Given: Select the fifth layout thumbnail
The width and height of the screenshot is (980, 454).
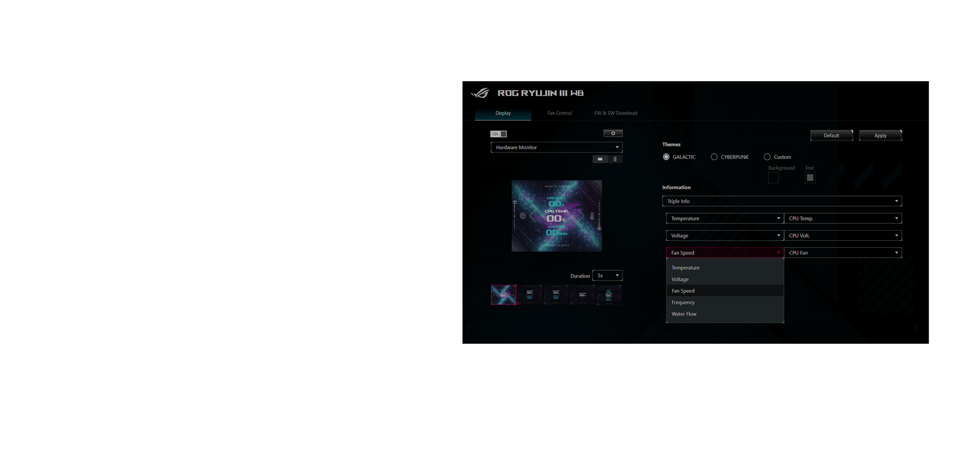Looking at the screenshot, I should point(609,295).
